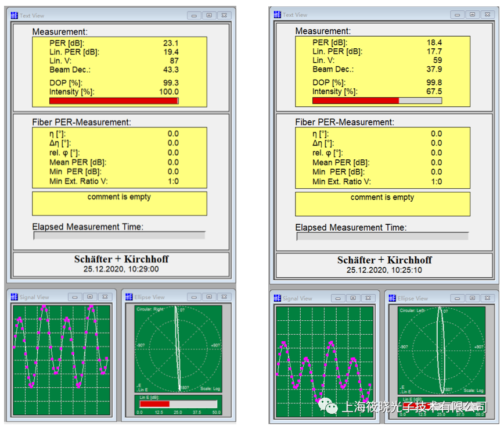The image size is (504, 429).
Task: Maximize the Text View window showing PER 23.1
Action: [x=209, y=16]
